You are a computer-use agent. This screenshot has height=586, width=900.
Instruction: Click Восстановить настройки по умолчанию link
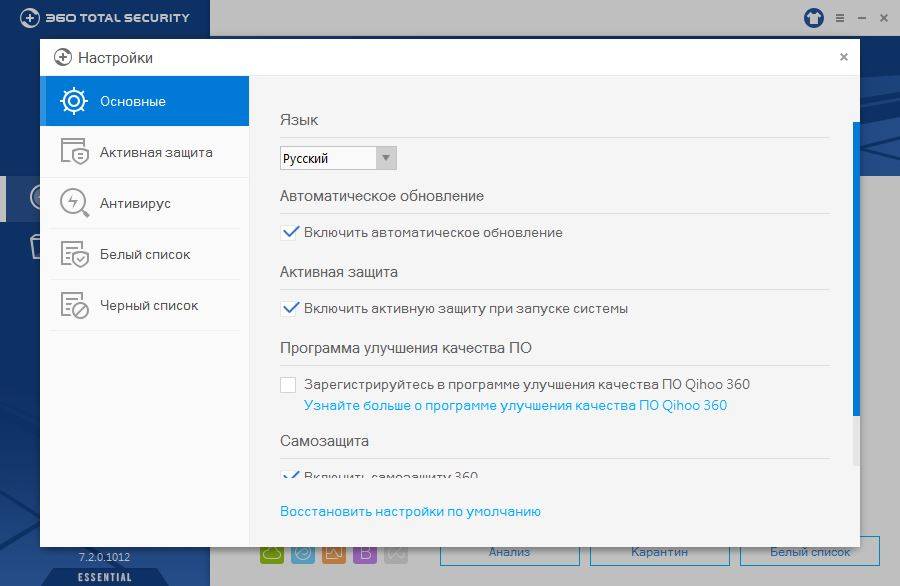point(410,511)
